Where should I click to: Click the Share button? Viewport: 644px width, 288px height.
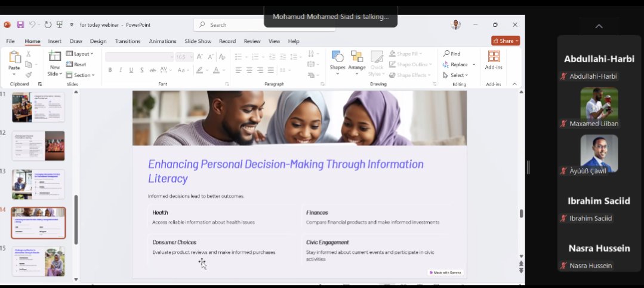pos(506,41)
